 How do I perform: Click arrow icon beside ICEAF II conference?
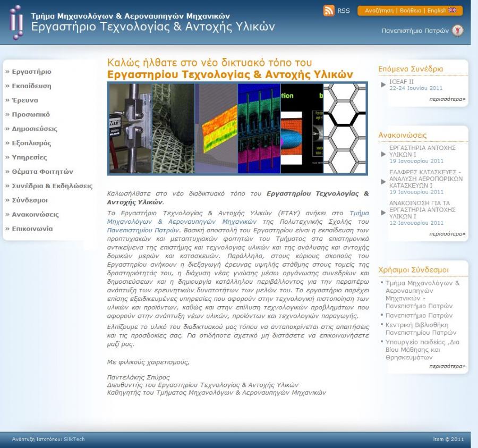coord(383,84)
